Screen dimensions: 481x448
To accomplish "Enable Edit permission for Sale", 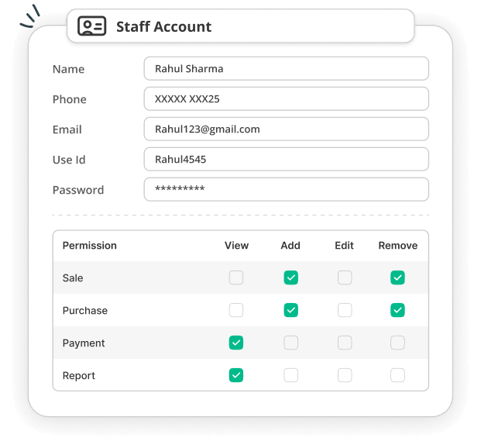I will click(x=345, y=277).
